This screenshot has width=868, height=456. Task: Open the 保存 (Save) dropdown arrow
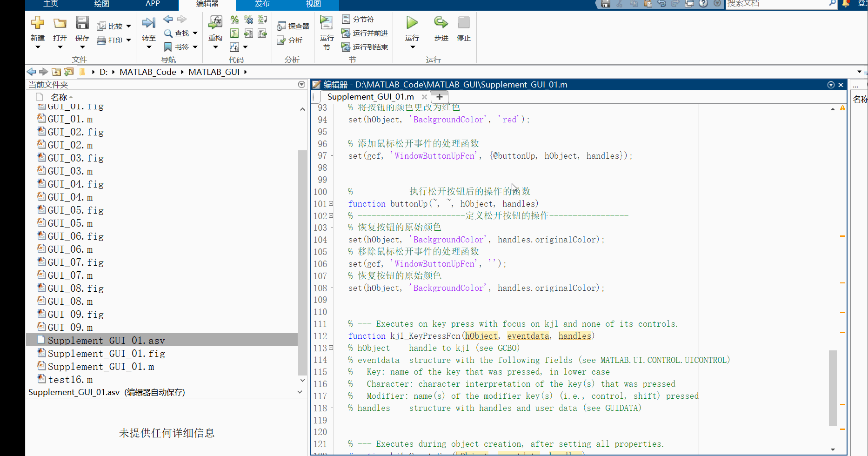(82, 47)
